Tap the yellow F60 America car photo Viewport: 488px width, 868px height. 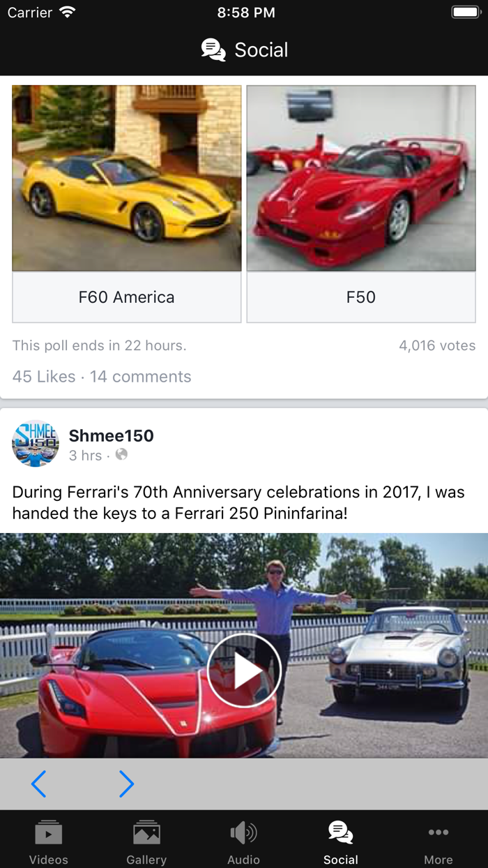click(x=126, y=178)
